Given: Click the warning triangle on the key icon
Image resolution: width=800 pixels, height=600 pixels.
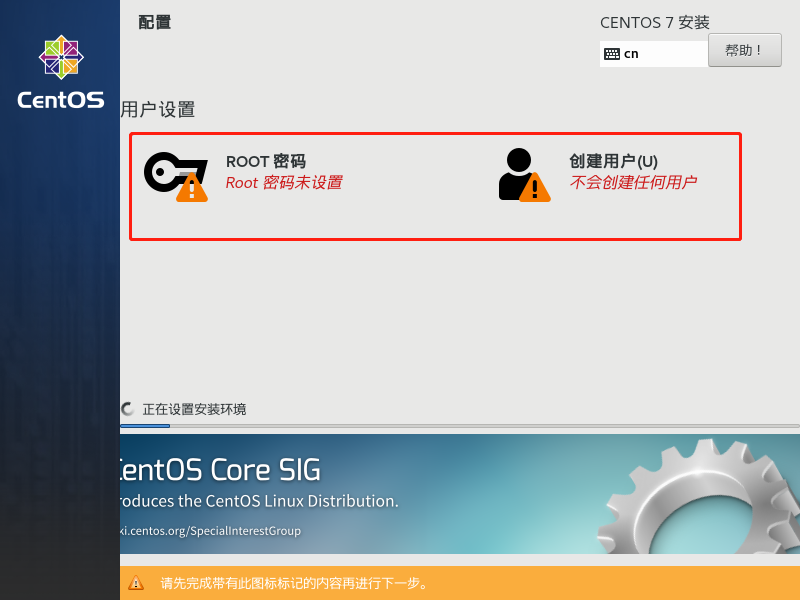Looking at the screenshot, I should click(x=192, y=187).
